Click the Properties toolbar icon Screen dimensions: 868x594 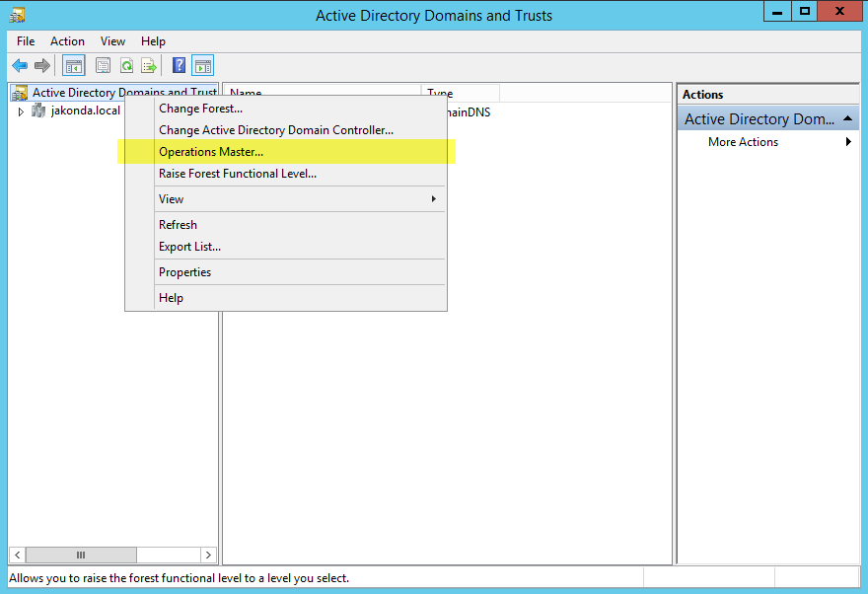tap(103, 66)
